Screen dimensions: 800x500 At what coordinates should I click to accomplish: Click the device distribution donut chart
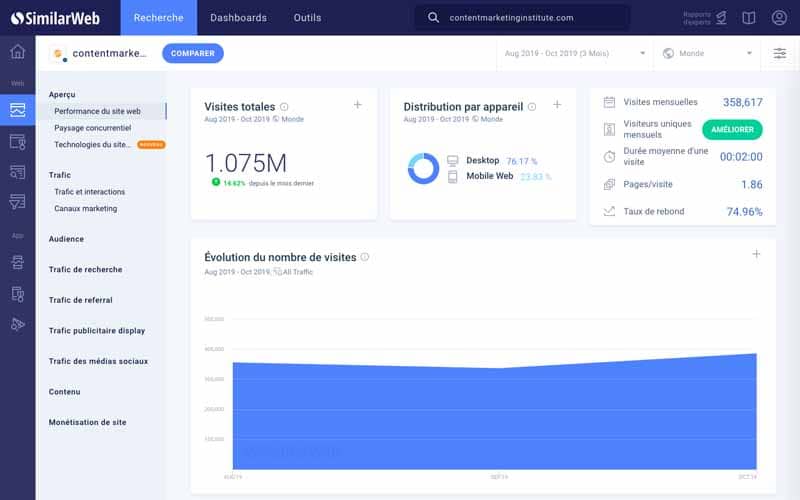click(423, 168)
